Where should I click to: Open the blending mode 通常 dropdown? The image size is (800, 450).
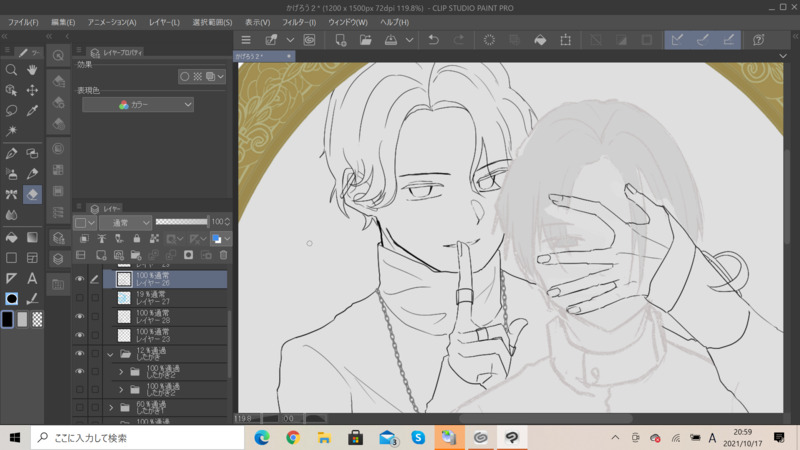point(126,222)
